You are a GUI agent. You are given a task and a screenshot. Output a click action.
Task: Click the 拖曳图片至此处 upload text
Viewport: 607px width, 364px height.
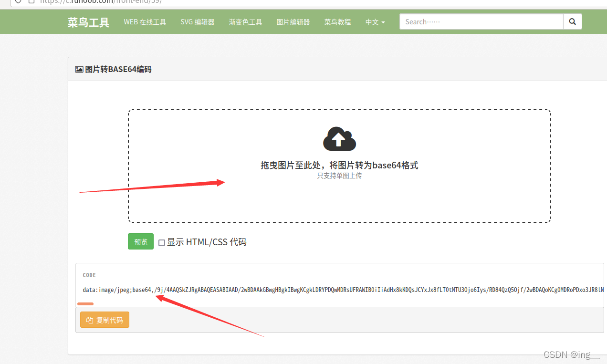pos(339,165)
